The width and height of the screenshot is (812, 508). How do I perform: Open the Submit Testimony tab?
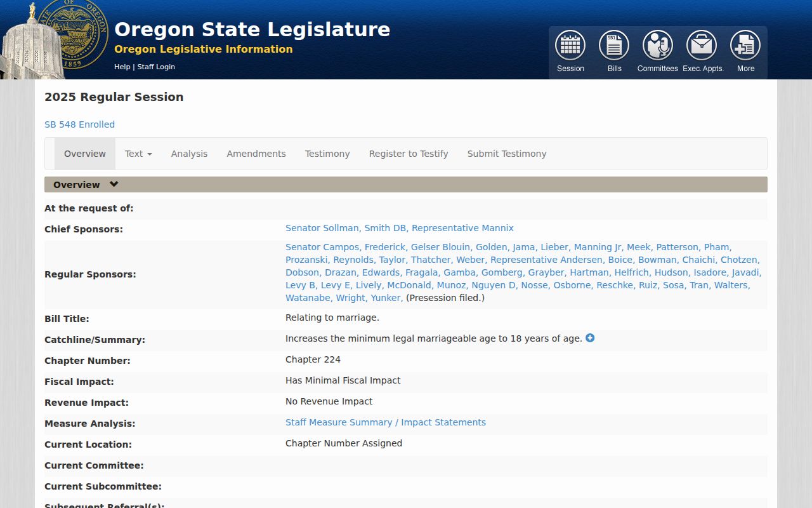(507, 154)
